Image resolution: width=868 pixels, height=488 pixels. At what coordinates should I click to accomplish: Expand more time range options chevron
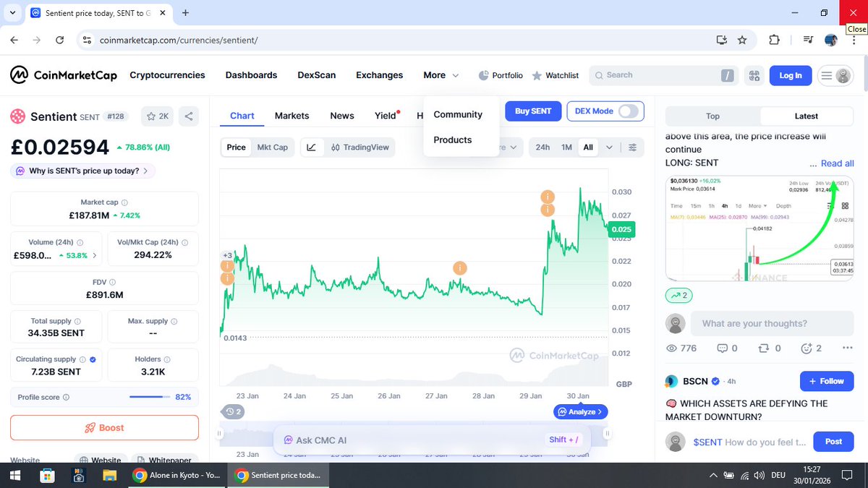pyautogui.click(x=609, y=147)
